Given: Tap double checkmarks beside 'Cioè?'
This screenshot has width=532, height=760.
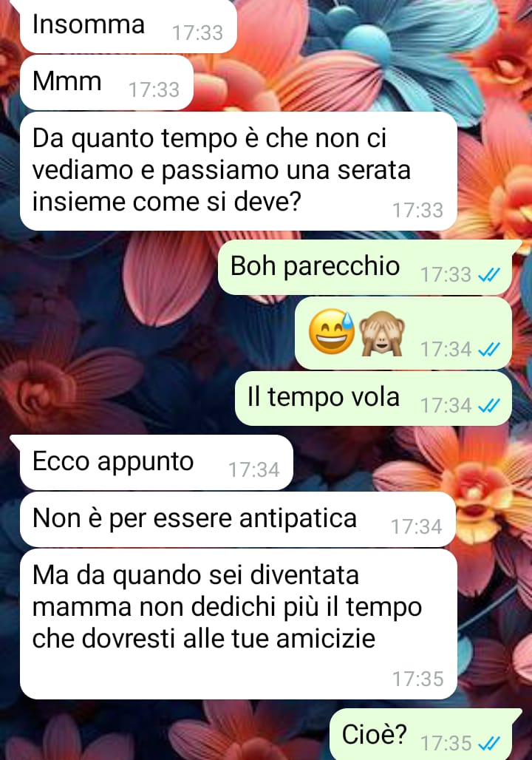Looking at the screenshot, I should point(488,743).
